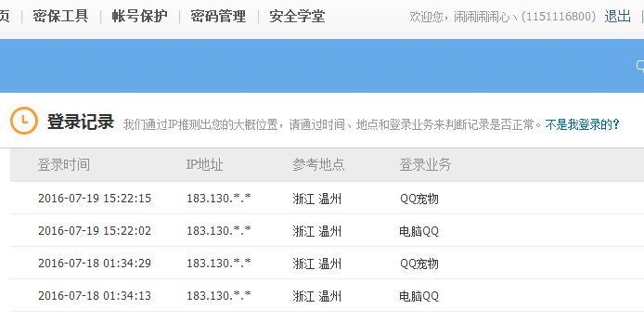Click the IP地址 column header
The width and height of the screenshot is (644, 335).
point(204,164)
